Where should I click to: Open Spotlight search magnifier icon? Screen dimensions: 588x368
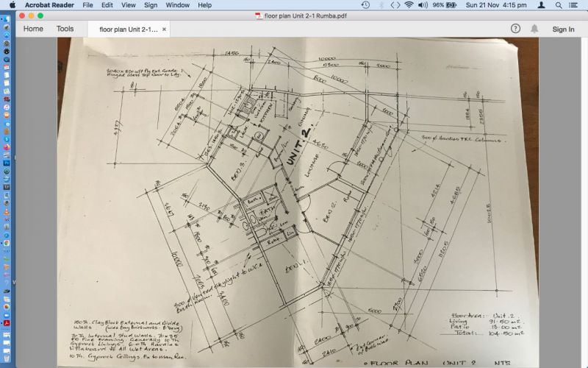click(x=558, y=5)
